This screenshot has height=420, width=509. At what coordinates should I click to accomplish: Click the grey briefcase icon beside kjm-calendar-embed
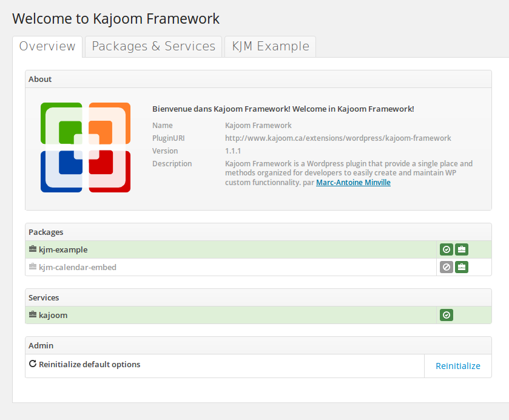tap(33, 266)
